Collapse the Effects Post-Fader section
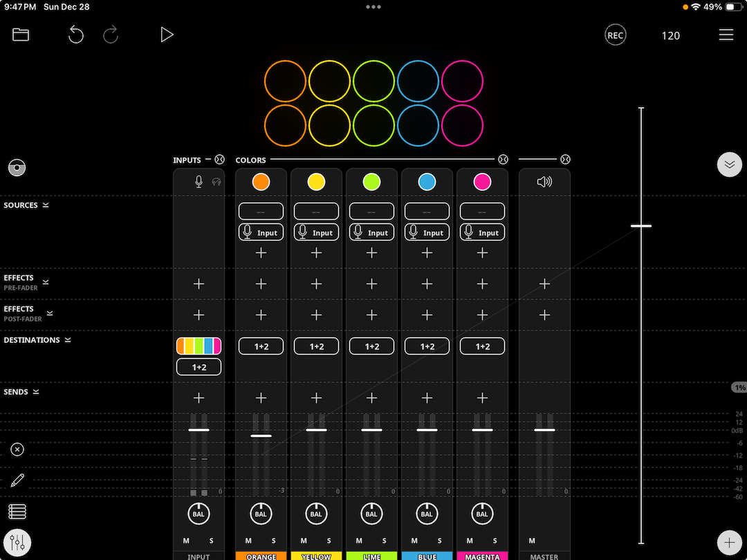The height and width of the screenshot is (560, 747). pyautogui.click(x=50, y=313)
